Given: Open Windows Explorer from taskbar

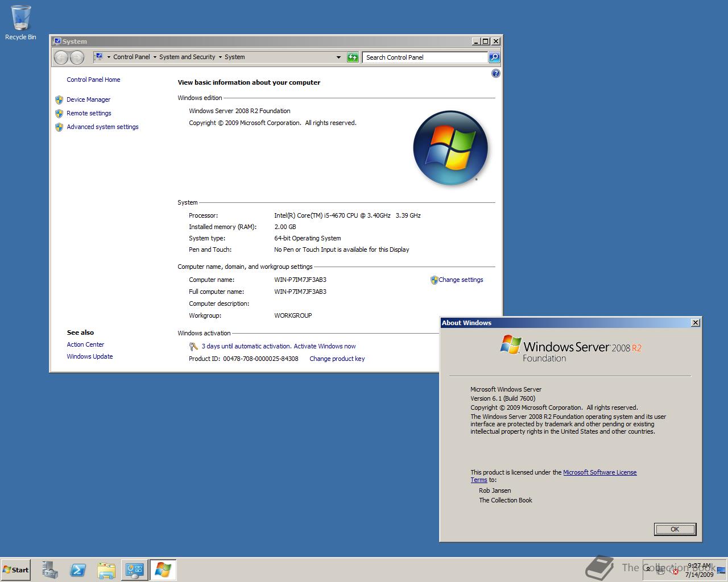Looking at the screenshot, I should point(106,570).
